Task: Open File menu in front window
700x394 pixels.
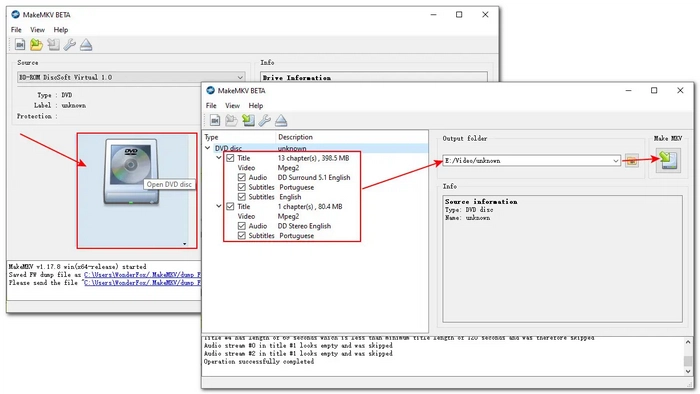Action: coord(211,106)
